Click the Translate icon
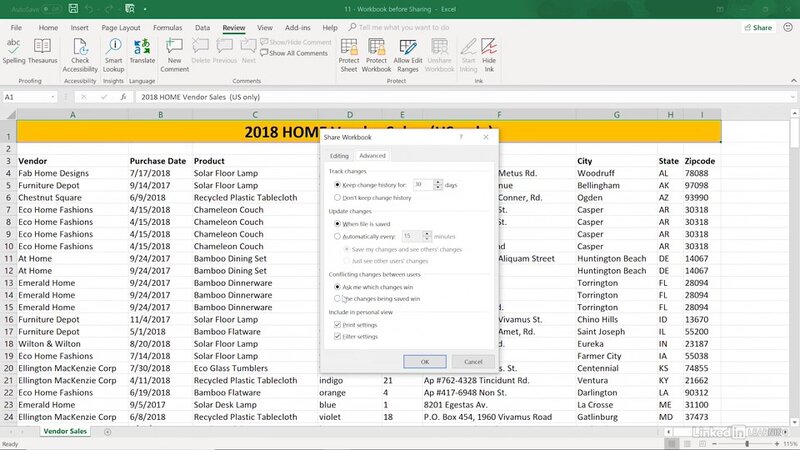This screenshot has height=450, width=800. click(x=142, y=51)
